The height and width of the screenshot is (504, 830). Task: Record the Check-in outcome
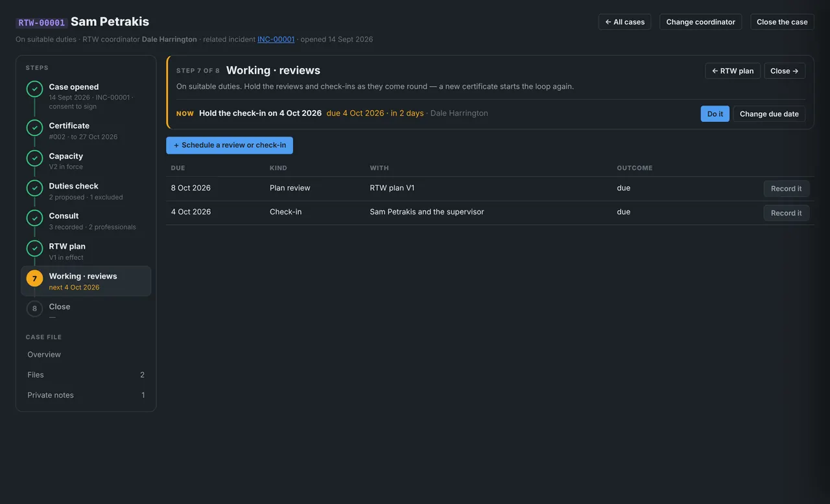(787, 212)
